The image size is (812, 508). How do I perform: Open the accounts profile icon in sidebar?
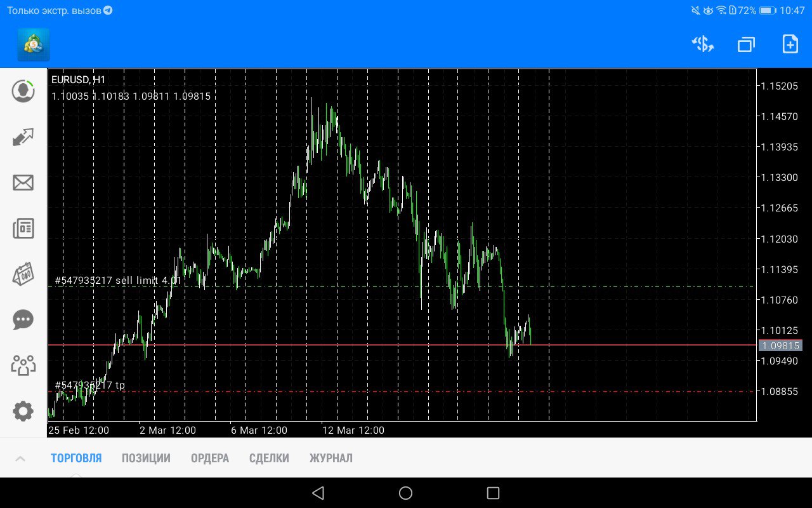(x=23, y=91)
